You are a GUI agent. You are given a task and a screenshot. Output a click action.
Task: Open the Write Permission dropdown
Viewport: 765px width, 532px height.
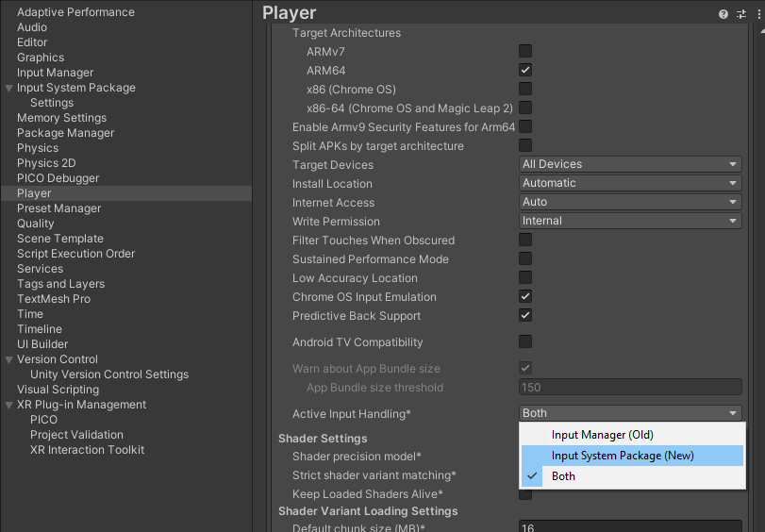tap(630, 221)
